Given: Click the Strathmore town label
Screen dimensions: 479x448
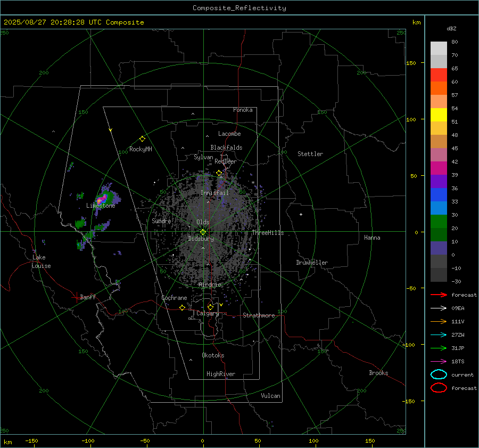Looking at the screenshot, I should (259, 315).
